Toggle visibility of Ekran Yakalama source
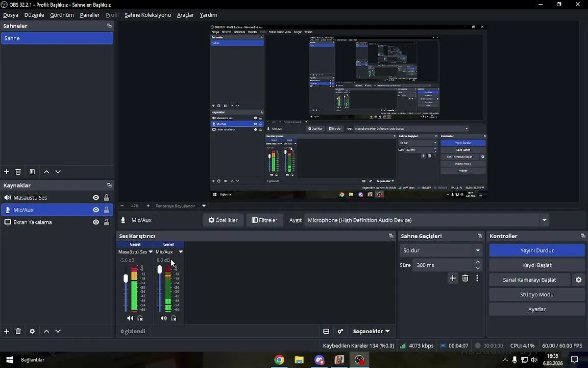Screen dimensions: 588x368 click(96, 222)
